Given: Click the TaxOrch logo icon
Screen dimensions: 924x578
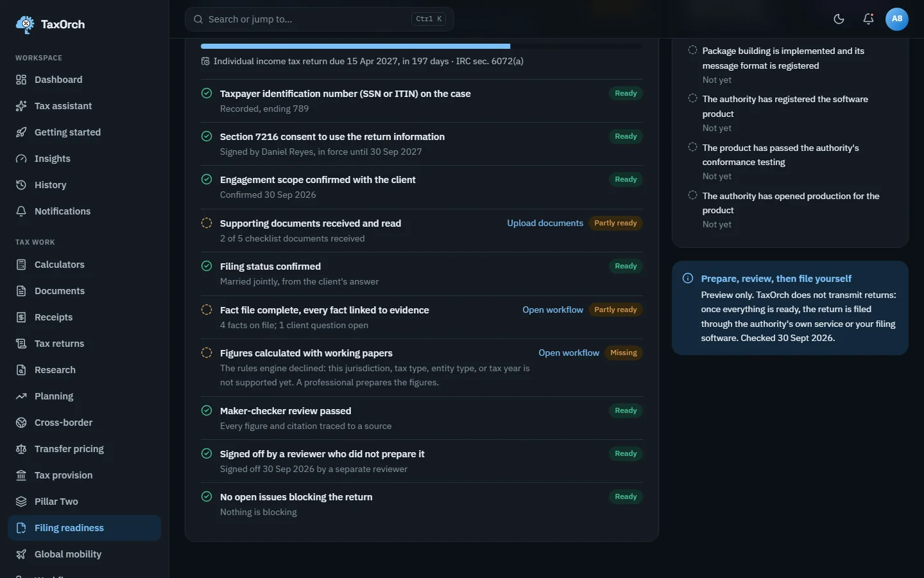Looking at the screenshot, I should click(x=25, y=24).
